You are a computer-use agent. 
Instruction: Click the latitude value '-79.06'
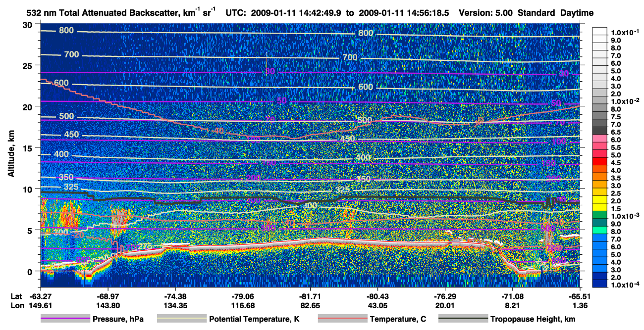click(x=243, y=296)
